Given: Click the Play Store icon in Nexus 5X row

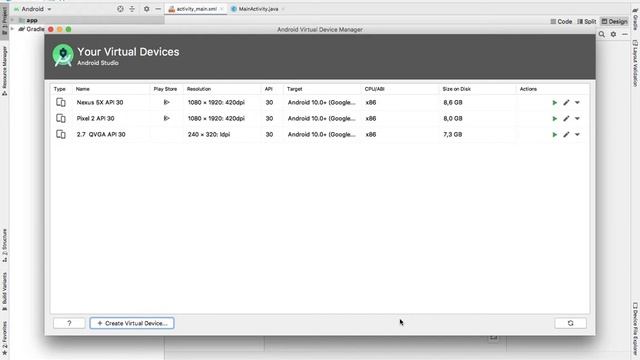Looking at the screenshot, I should (167, 102).
